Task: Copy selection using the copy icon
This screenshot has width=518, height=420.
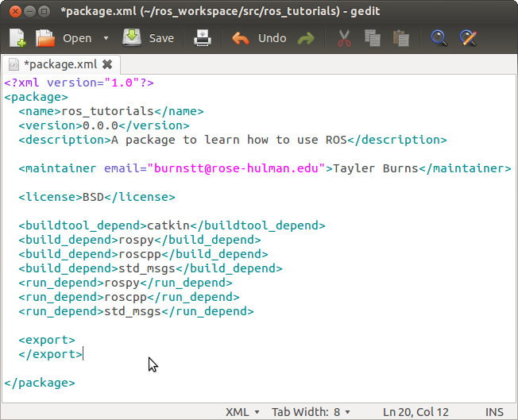Action: point(373,38)
